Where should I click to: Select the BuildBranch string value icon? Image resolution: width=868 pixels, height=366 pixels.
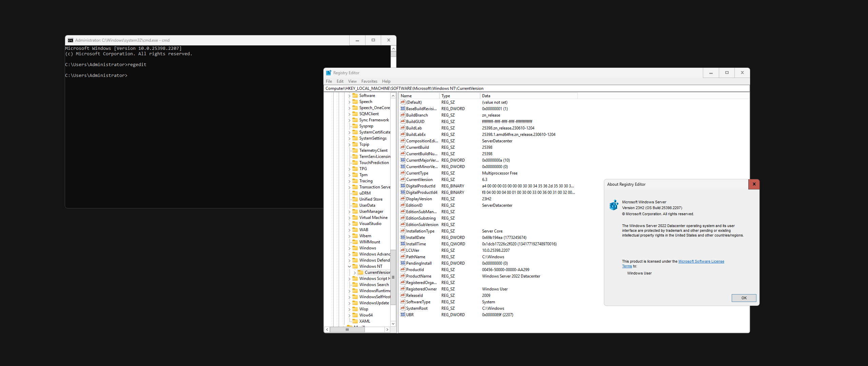[x=403, y=115]
